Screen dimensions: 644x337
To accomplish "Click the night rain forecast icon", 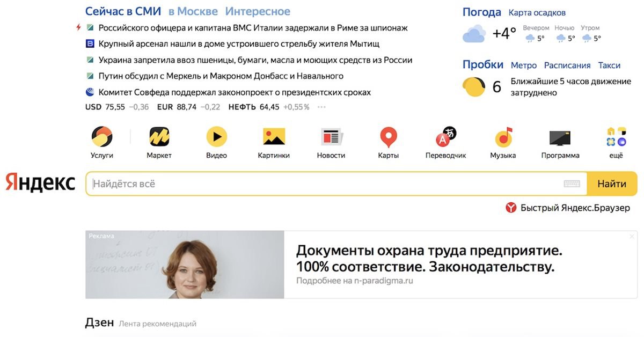I will coord(561,39).
